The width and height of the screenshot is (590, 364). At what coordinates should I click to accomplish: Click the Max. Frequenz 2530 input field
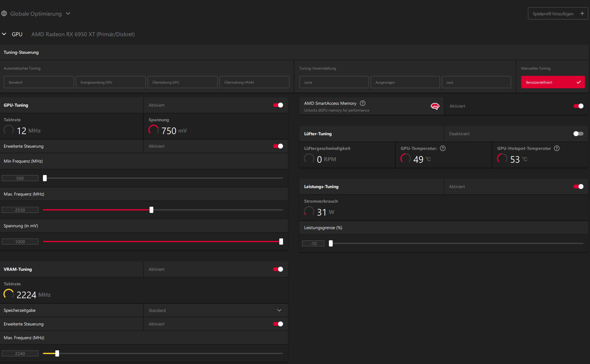point(20,210)
